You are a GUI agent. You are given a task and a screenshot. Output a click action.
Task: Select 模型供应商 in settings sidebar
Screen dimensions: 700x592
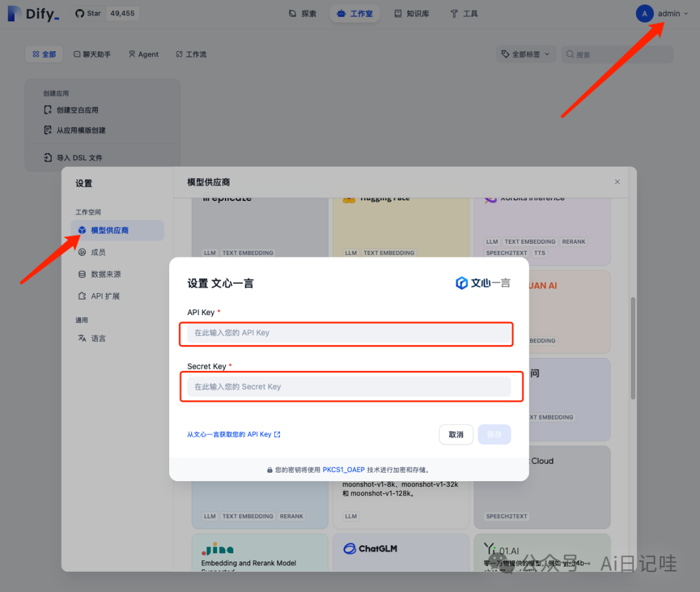click(117, 230)
